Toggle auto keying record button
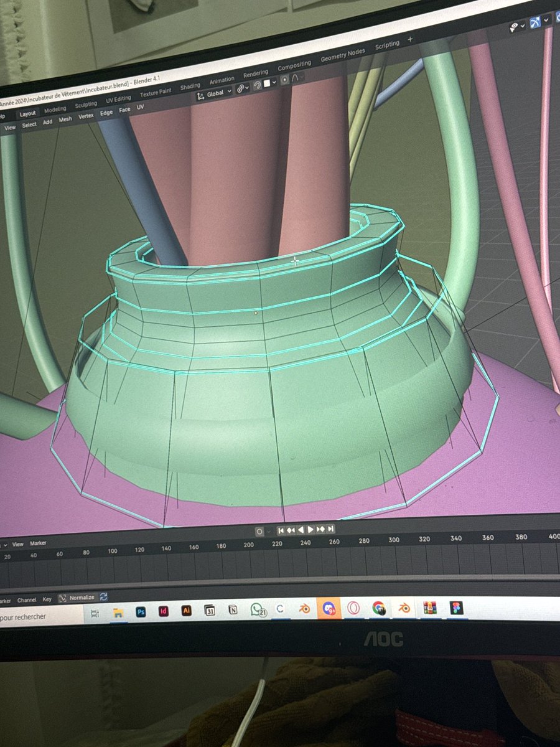Screen dimensions: 560x747 [259, 532]
